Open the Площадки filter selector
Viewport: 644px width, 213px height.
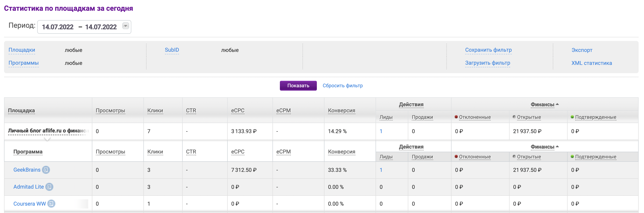tap(22, 50)
